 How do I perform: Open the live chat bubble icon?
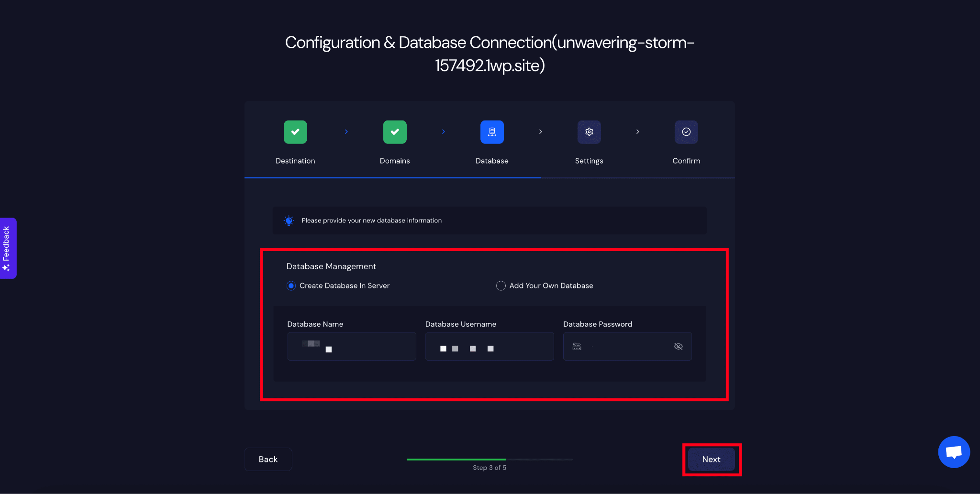(954, 452)
